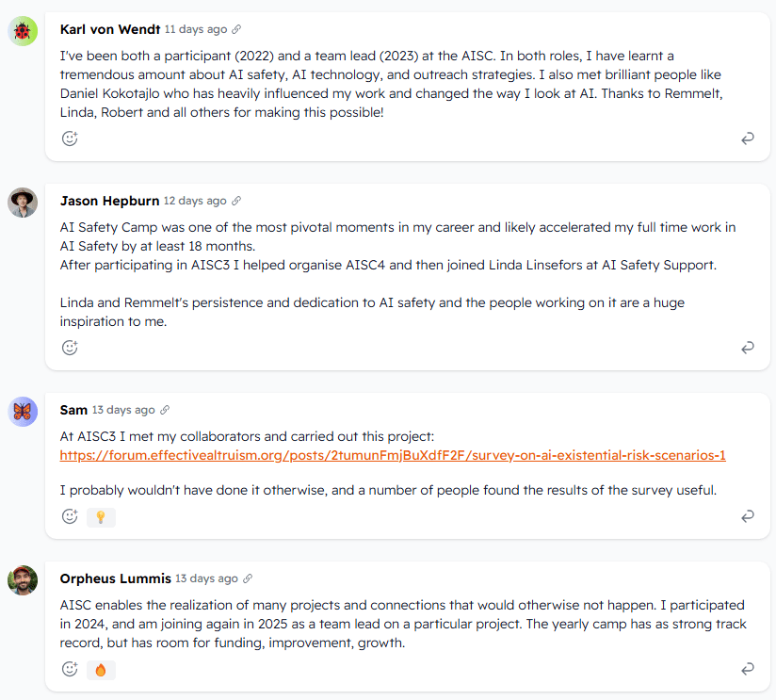776x700 pixels.
Task: Open the EA Forum survey link
Action: 392,455
